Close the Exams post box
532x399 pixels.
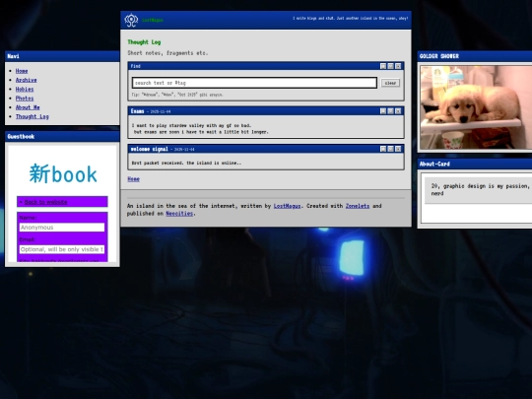398,111
